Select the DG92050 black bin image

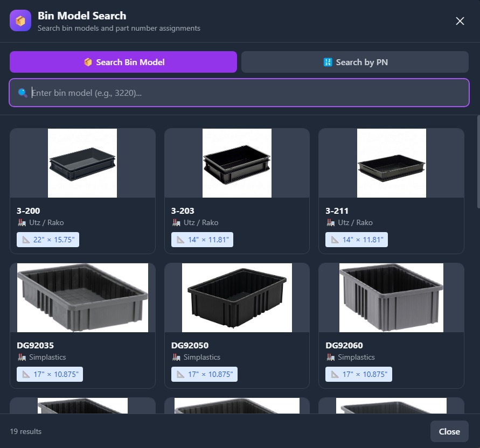tap(237, 298)
